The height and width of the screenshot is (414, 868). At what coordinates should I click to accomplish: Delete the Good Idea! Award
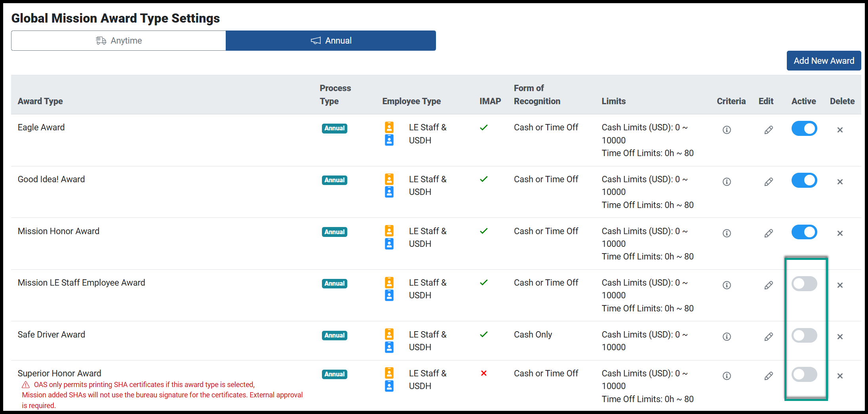pyautogui.click(x=840, y=181)
